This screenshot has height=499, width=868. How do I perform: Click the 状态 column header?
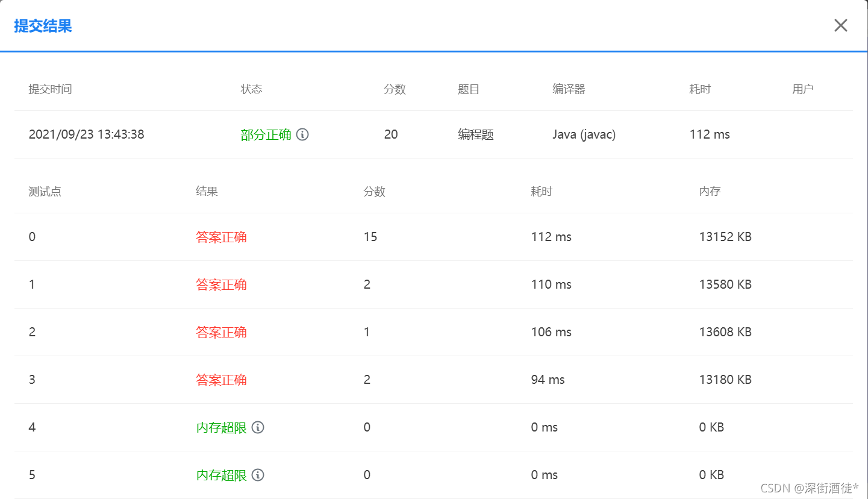252,89
